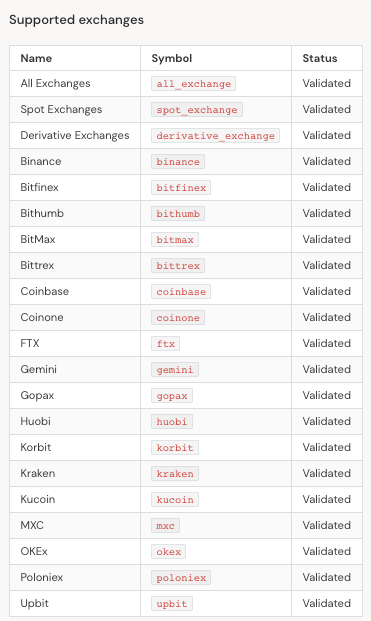The width and height of the screenshot is (371, 621).
Task: Select the gemini symbol badge
Action: [x=175, y=370]
